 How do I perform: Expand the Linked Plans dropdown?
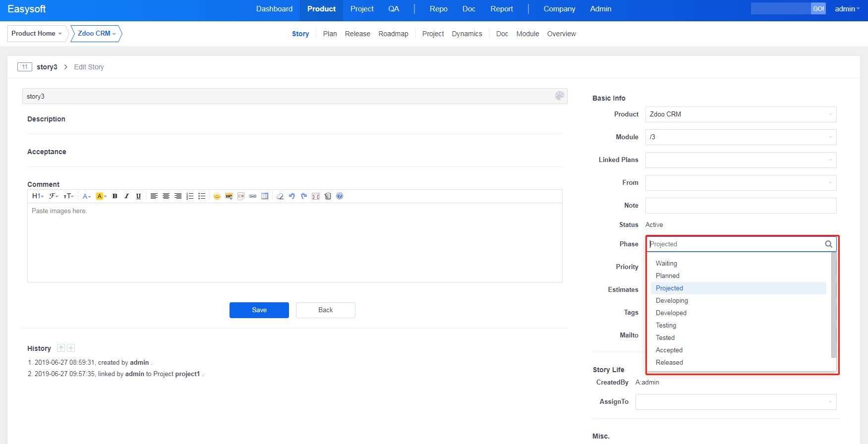pyautogui.click(x=741, y=160)
